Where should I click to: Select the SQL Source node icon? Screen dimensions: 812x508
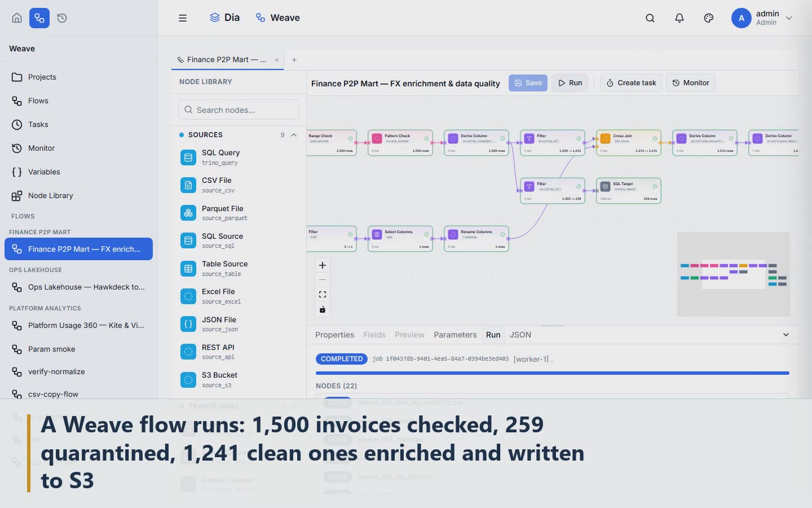point(188,240)
